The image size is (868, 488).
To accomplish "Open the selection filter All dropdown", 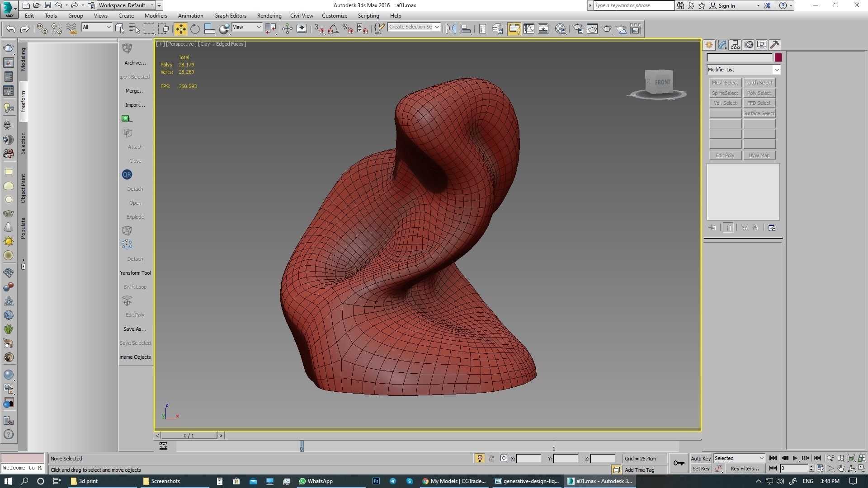I will click(x=97, y=28).
